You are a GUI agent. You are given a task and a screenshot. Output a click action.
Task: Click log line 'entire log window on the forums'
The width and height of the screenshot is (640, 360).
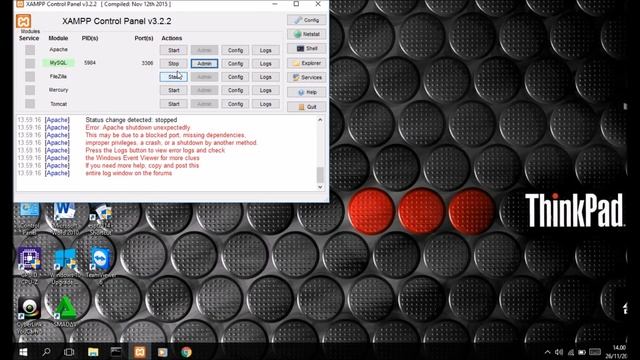pyautogui.click(x=129, y=173)
